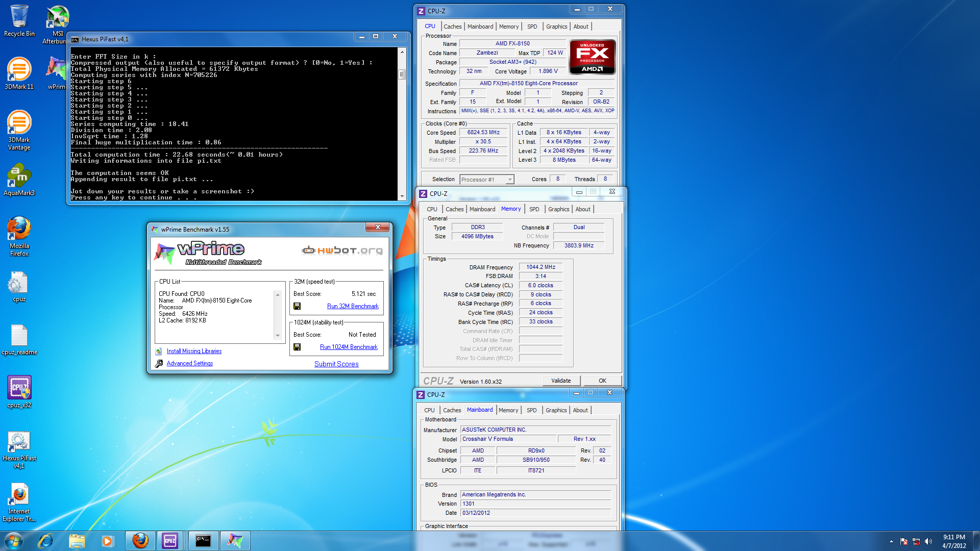Click the Action Center flag tray icon

point(904,541)
